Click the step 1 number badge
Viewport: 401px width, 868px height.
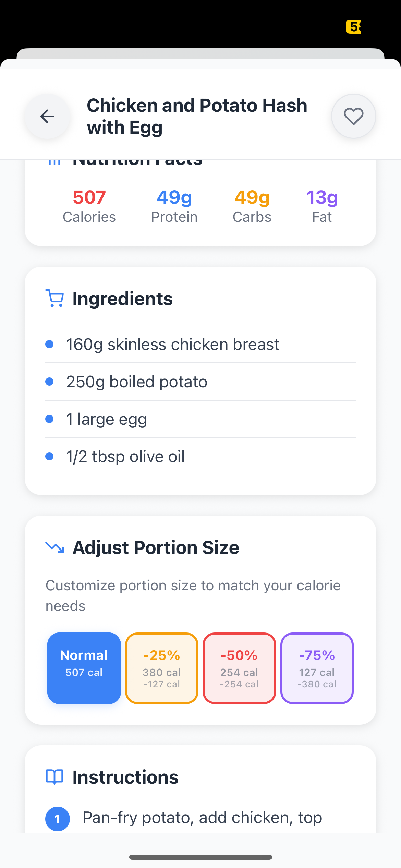[58, 819]
